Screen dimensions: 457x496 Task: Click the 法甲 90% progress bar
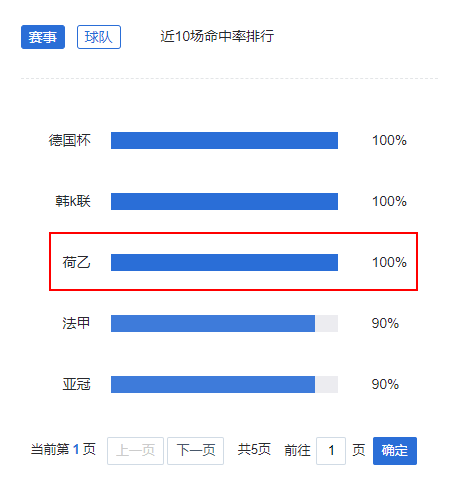click(224, 323)
